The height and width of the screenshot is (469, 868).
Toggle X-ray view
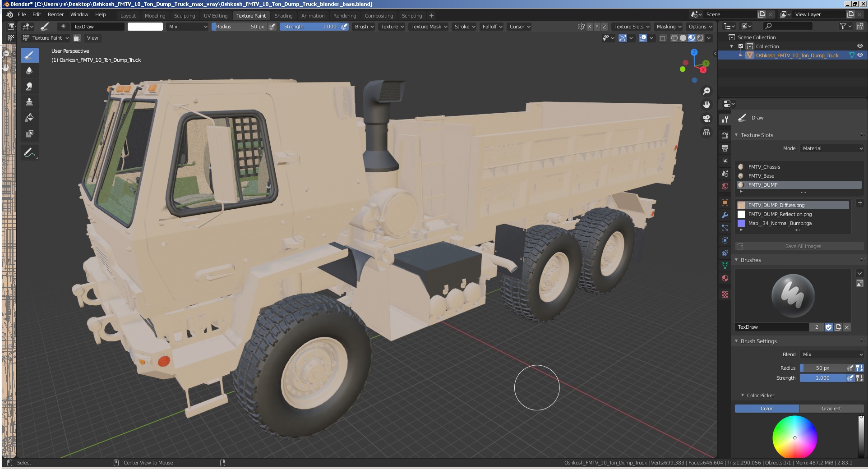pyautogui.click(x=663, y=38)
